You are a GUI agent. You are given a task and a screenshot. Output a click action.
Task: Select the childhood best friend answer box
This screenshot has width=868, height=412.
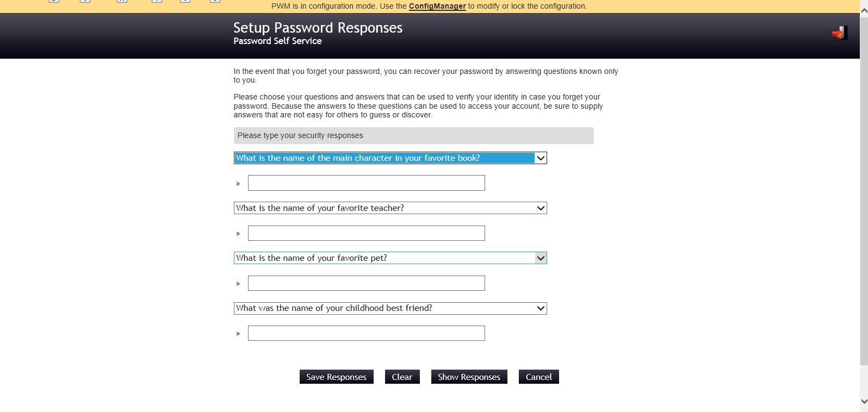[366, 333]
